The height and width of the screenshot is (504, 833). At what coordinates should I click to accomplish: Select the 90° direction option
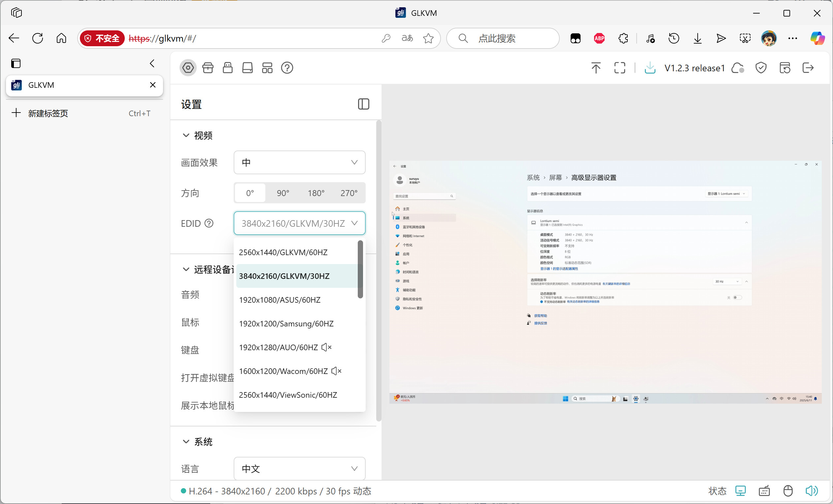tap(283, 193)
